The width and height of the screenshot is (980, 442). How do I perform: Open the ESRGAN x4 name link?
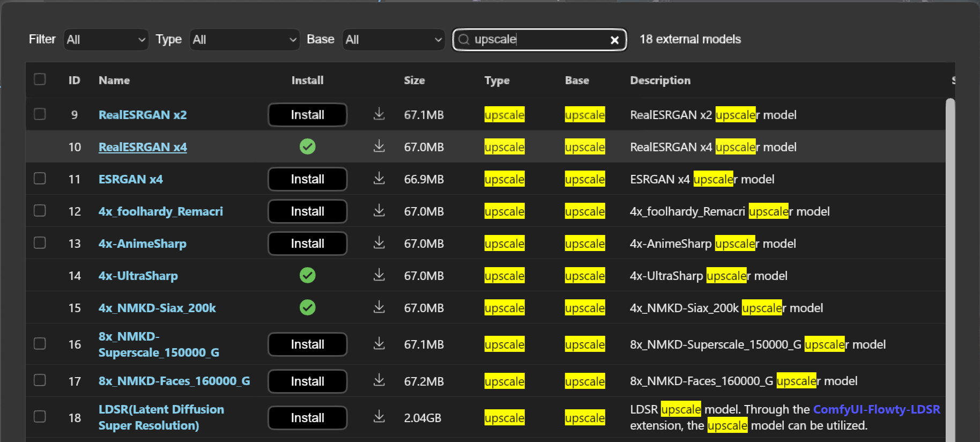131,179
